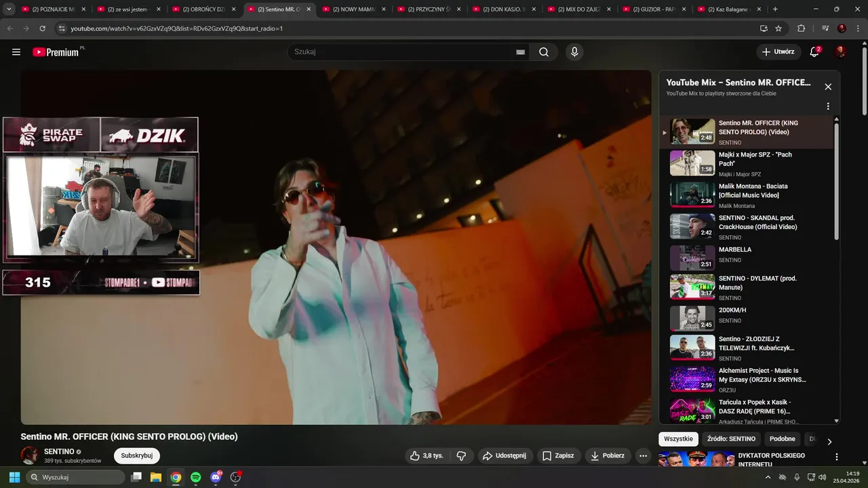868x488 pixels.
Task: Open Discord from the taskbar
Action: click(x=216, y=477)
